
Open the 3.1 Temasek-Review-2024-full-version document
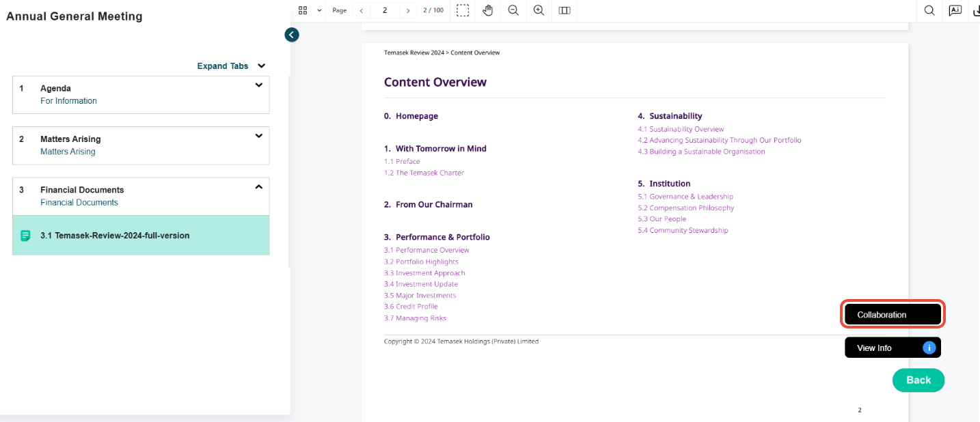141,236
